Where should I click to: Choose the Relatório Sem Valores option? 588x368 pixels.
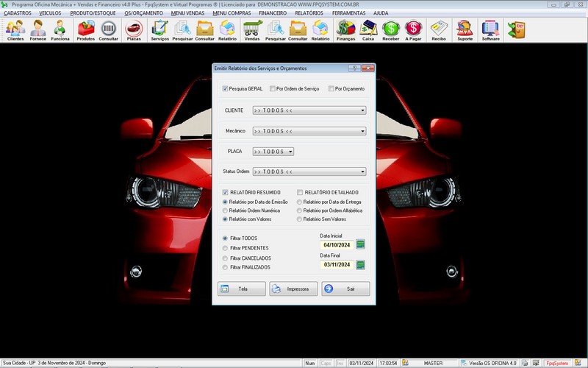[x=299, y=219]
